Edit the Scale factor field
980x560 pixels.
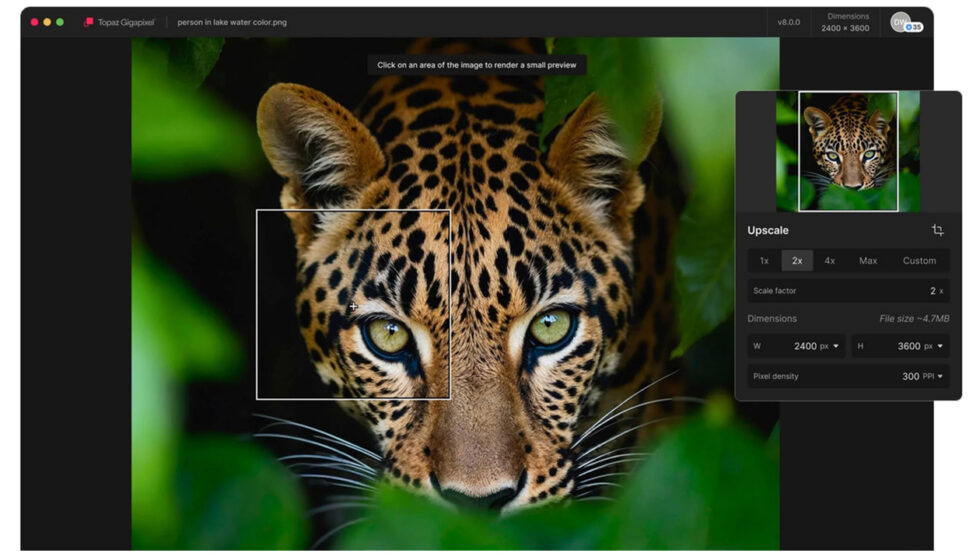pyautogui.click(x=848, y=291)
